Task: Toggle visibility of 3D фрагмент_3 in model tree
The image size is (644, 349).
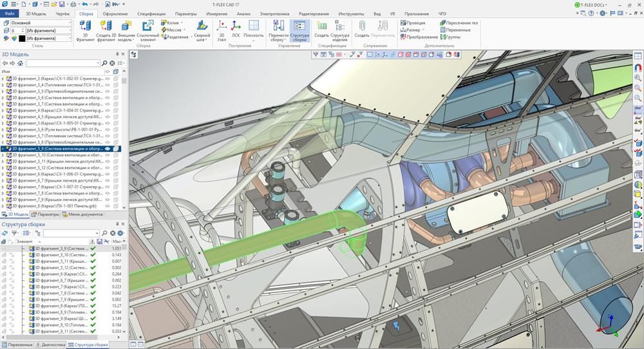Action: pyautogui.click(x=108, y=79)
